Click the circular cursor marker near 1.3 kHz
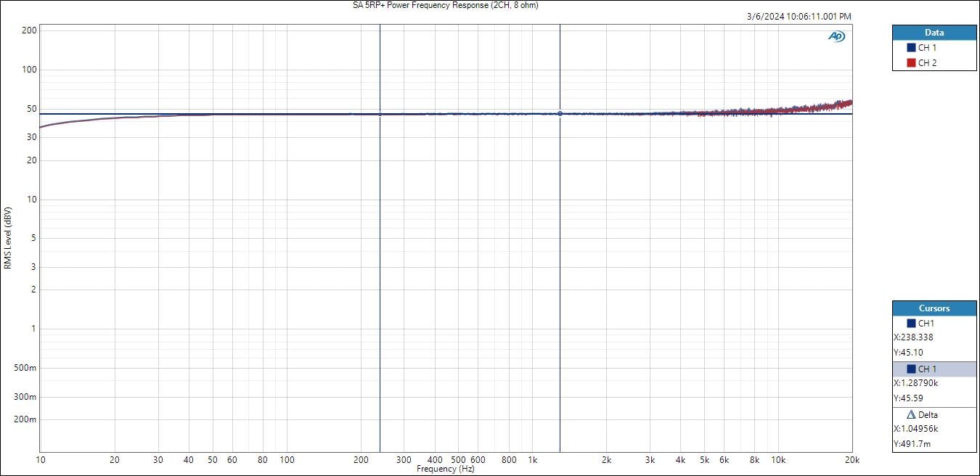The height and width of the screenshot is (476, 980). 560,114
